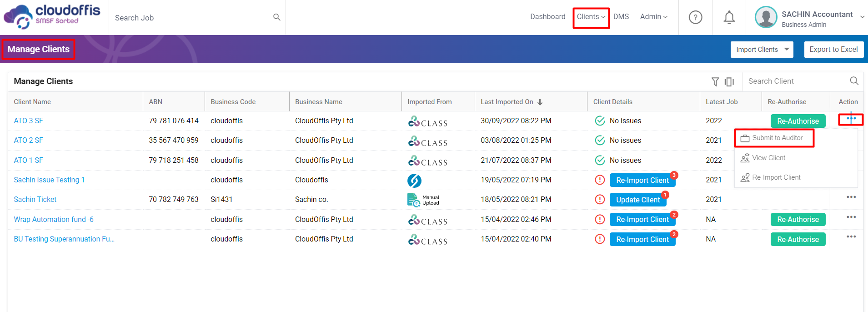Open the ATO 3 SF client link
The width and height of the screenshot is (868, 312).
click(28, 121)
